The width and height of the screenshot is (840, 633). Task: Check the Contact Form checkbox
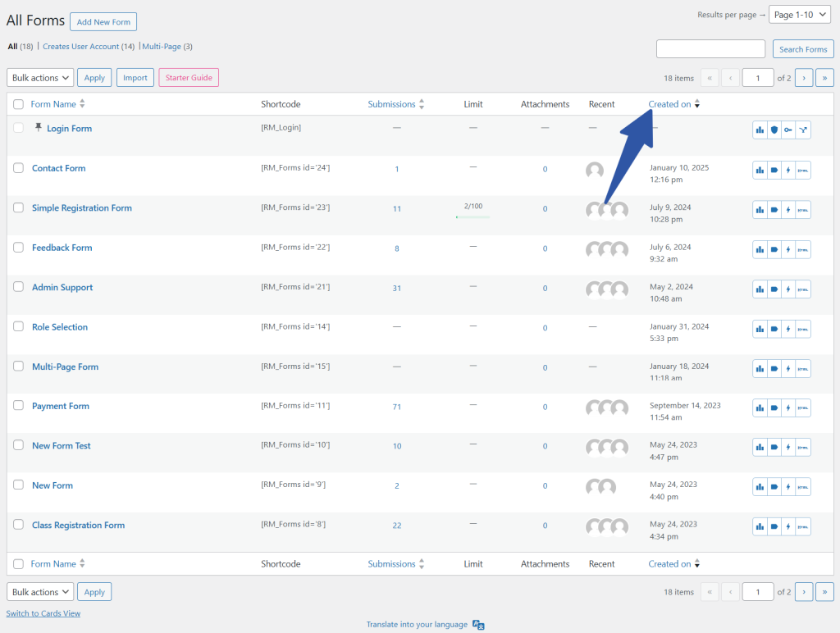click(19, 168)
